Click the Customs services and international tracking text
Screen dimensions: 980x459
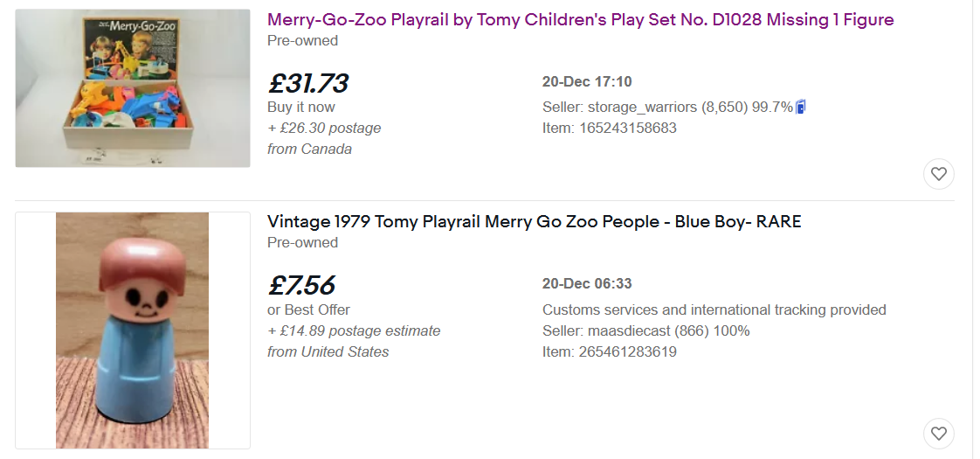pos(714,309)
